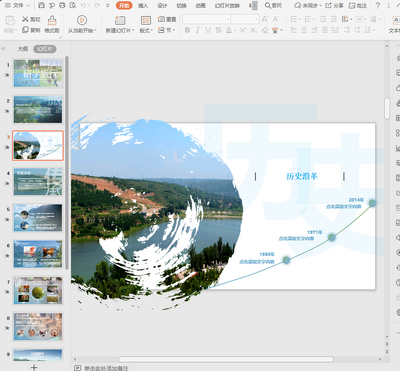This screenshot has width=400, height=371.
Task: Click the Redo arrow icon
Action: 97,5
